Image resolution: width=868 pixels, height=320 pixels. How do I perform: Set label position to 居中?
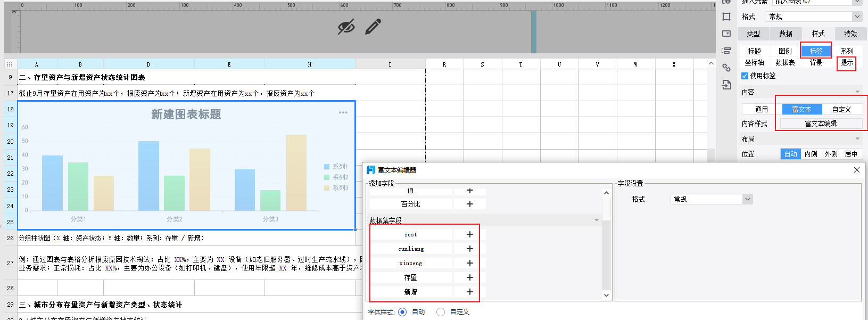(x=852, y=154)
